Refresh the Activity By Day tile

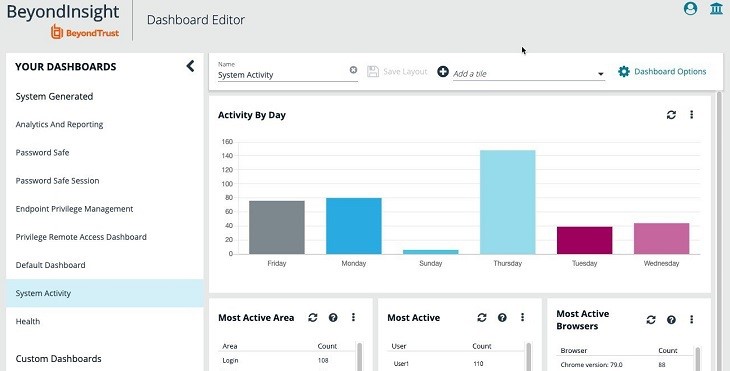point(671,115)
